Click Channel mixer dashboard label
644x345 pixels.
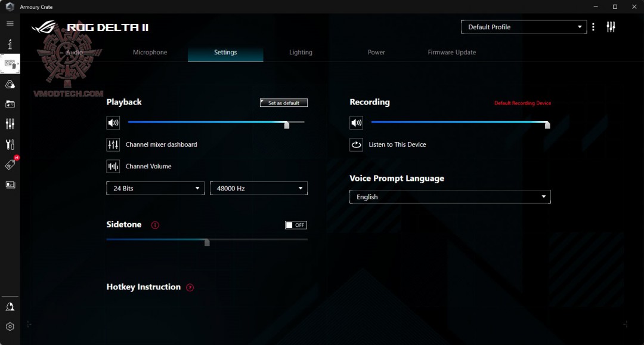tap(162, 144)
